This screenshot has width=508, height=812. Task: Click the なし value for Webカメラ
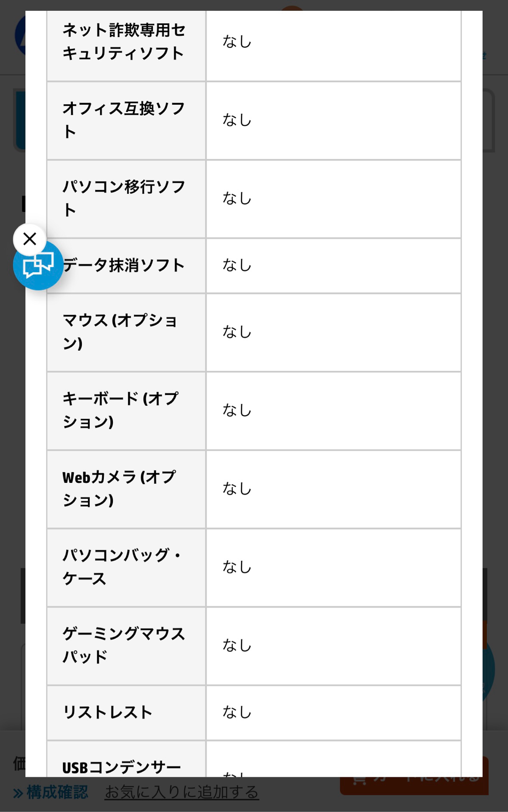pyautogui.click(x=237, y=489)
